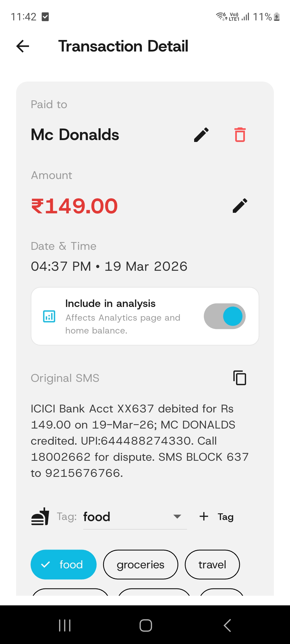The height and width of the screenshot is (644, 290).
Task: Tap the analytics chart icon
Action: pyautogui.click(x=49, y=316)
